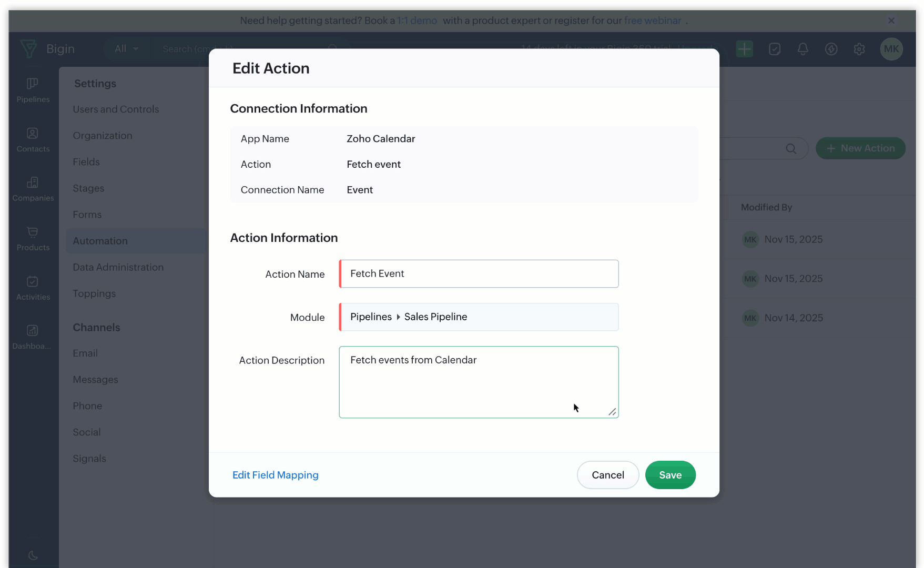Open the All search filter dropdown

click(x=126, y=49)
